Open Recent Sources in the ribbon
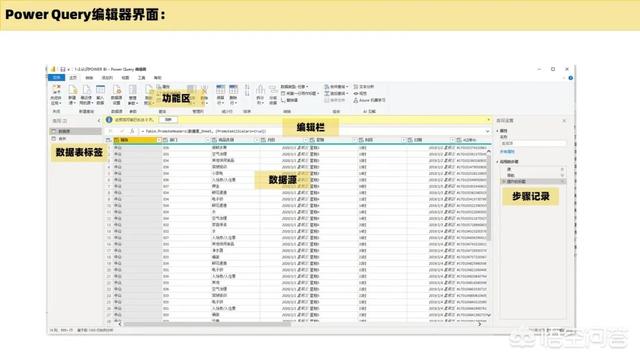640x360 pixels. pyautogui.click(x=86, y=95)
